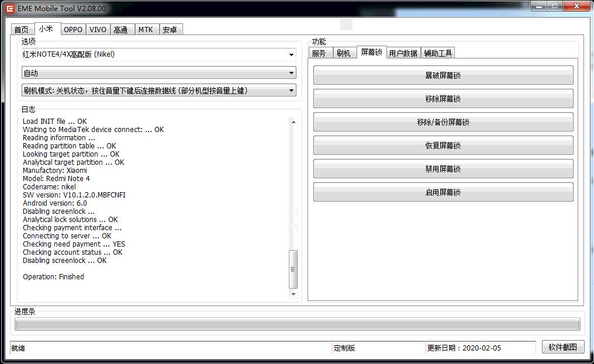
Task: Click the 软件截图 screenshot button
Action: (562, 347)
